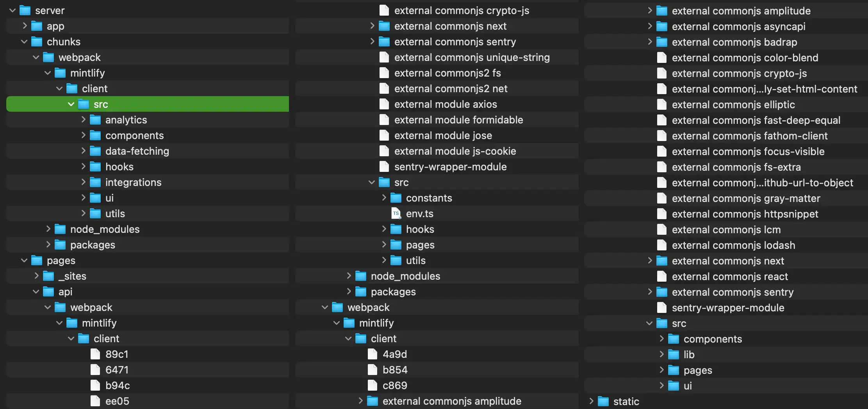Click the file icon for external commonjs2 fs
The image size is (868, 409).
click(x=384, y=73)
